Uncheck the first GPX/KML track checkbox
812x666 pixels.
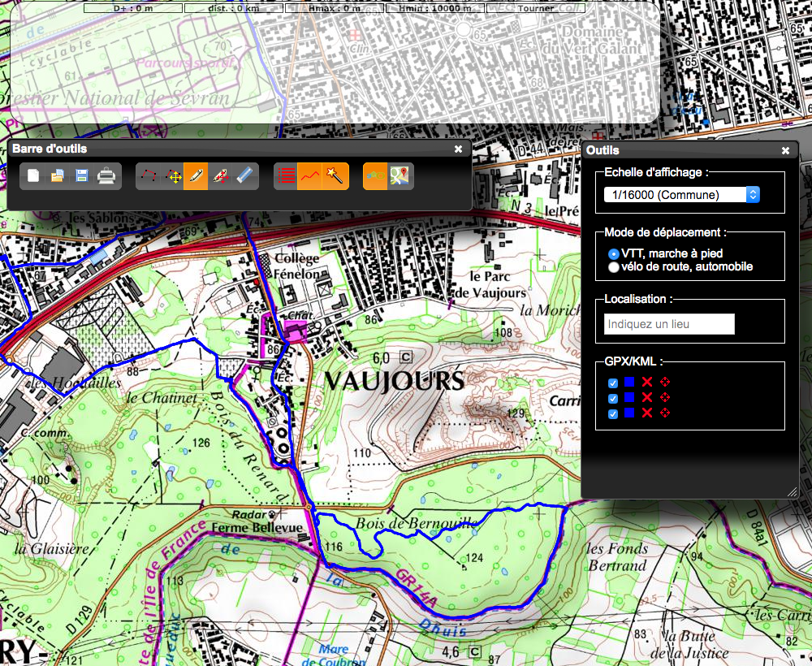[x=614, y=383]
